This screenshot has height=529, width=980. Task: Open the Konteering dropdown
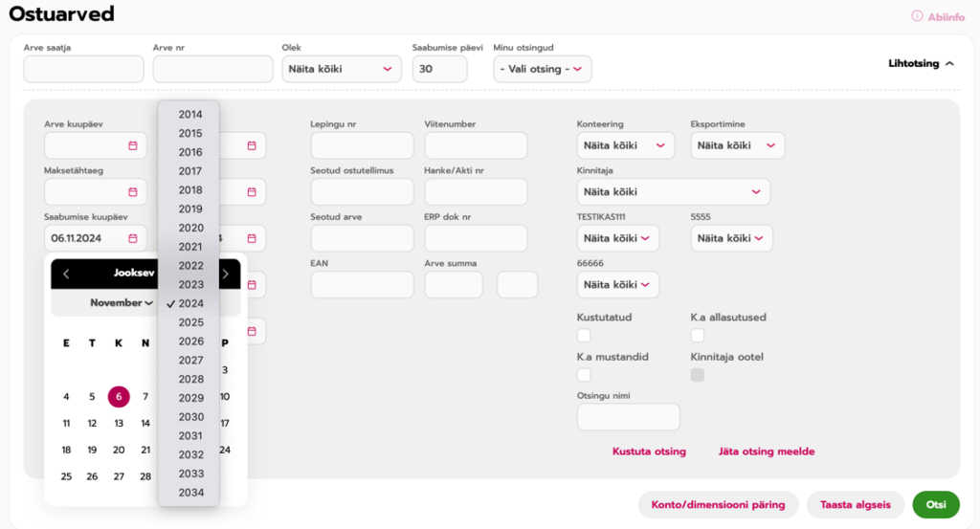[x=625, y=145]
